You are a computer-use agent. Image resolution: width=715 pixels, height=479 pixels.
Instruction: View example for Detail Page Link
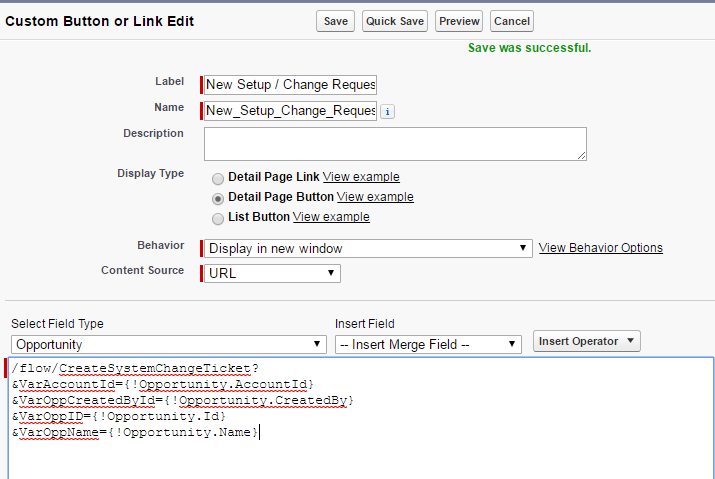pos(361,177)
